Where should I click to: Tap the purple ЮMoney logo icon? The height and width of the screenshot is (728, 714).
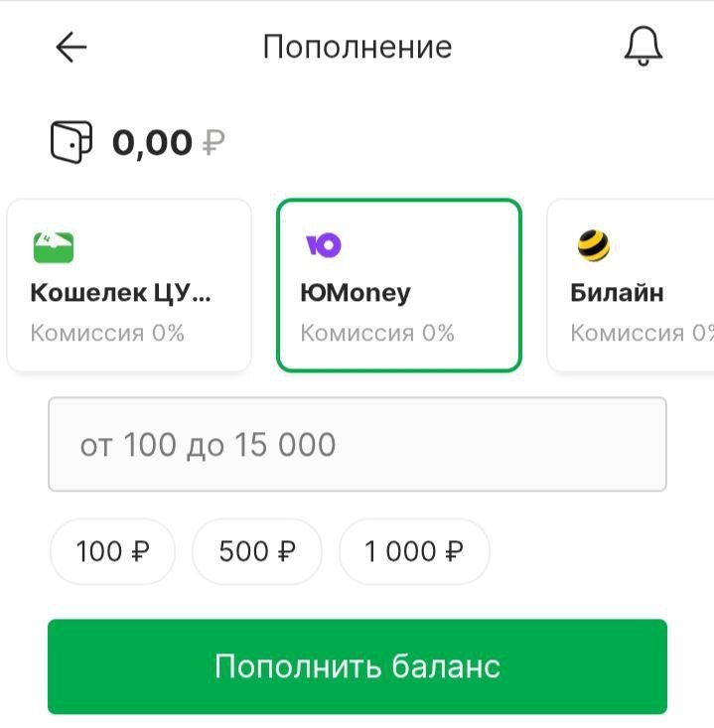pos(323,245)
